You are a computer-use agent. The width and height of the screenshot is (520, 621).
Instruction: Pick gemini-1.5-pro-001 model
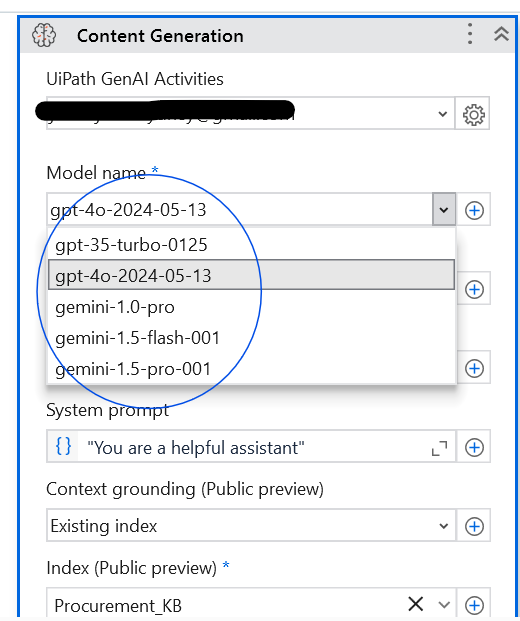click(x=251, y=369)
